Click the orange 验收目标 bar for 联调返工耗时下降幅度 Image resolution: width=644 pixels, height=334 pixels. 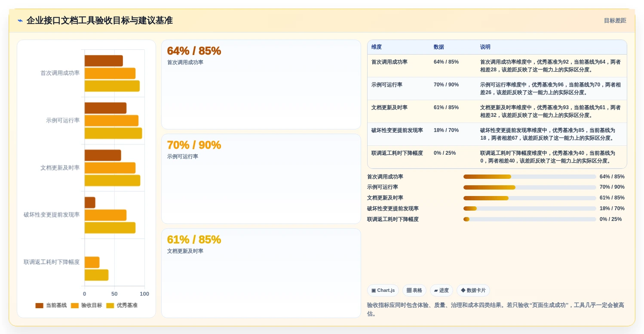(92, 262)
